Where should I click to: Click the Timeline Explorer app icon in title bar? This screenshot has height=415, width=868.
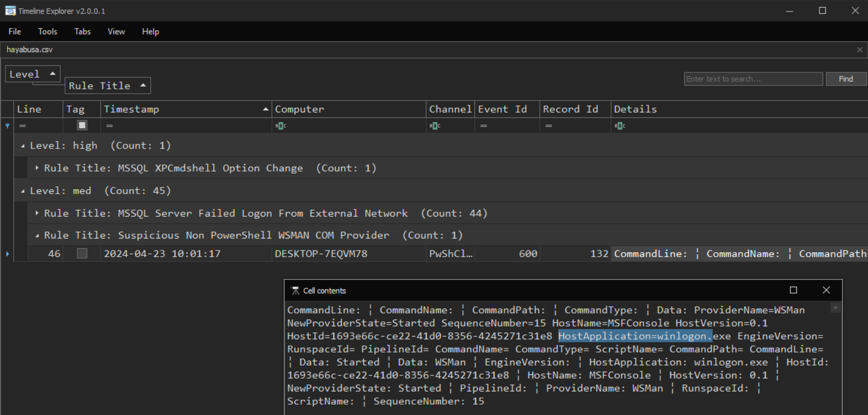pyautogui.click(x=10, y=11)
